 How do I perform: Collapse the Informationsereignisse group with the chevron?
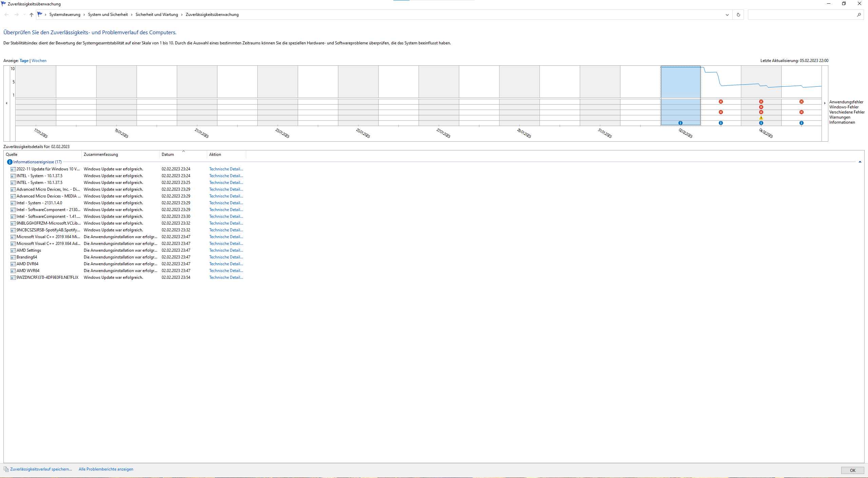pos(860,162)
